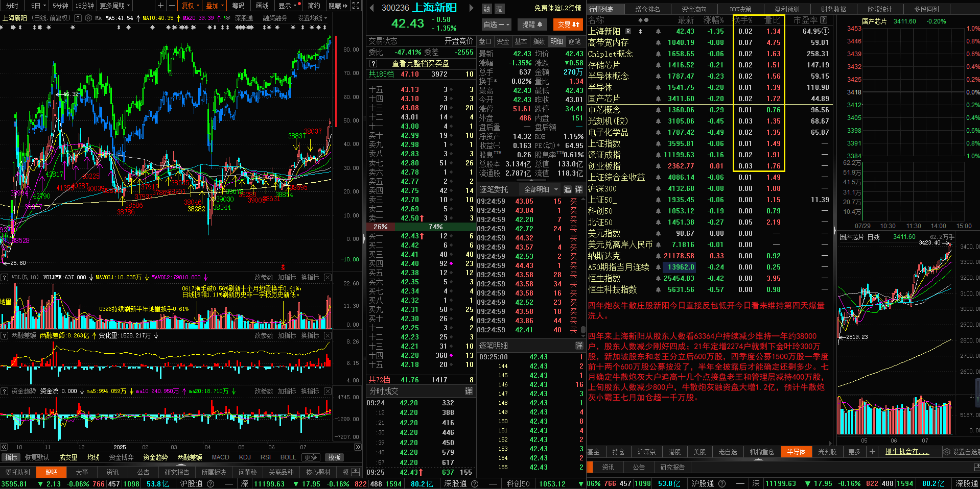Open 复权 adjustment dropdown
Viewport: 980px width, 489px height.
pyautogui.click(x=191, y=6)
